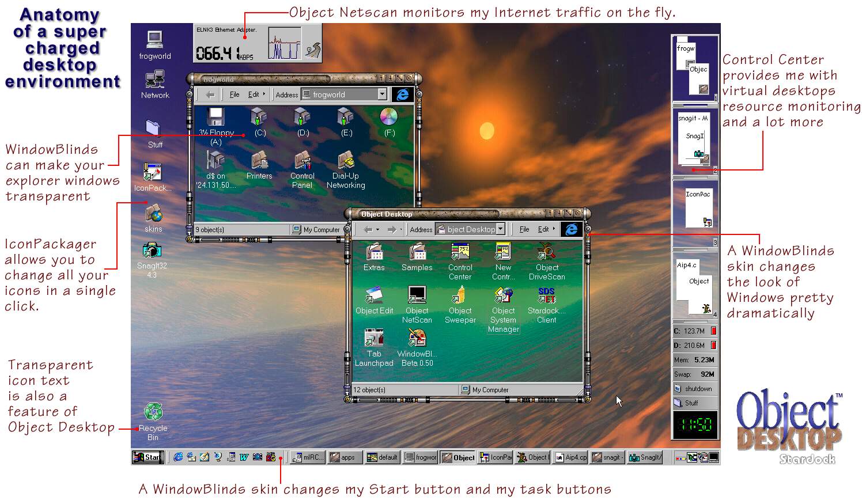The width and height of the screenshot is (862, 504).
Task: Launch Object Sweeper
Action: (x=460, y=305)
